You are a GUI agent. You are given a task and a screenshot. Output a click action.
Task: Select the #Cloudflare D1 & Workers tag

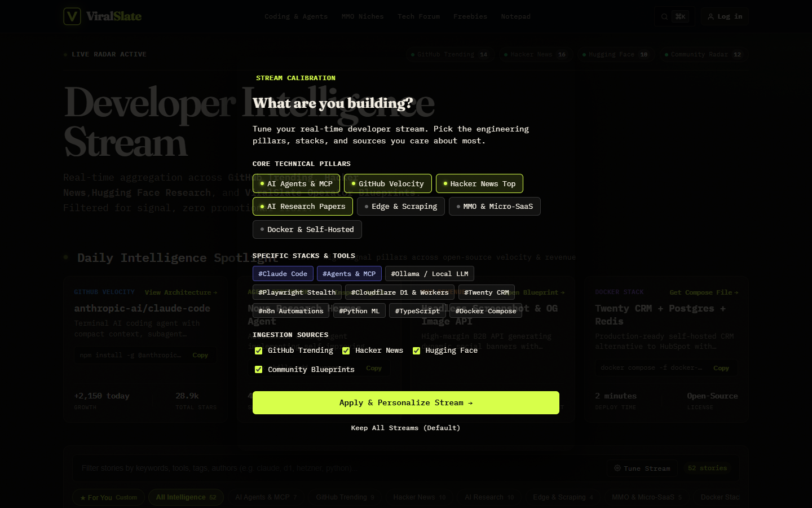coord(400,292)
